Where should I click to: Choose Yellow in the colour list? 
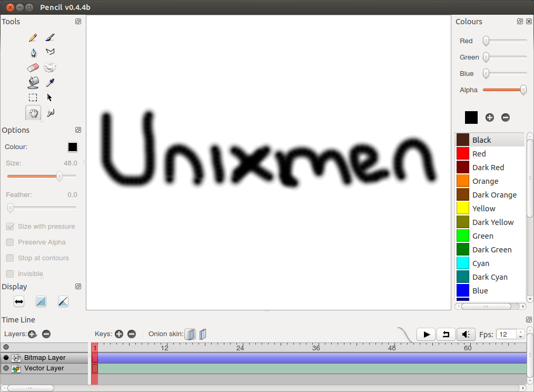490,208
